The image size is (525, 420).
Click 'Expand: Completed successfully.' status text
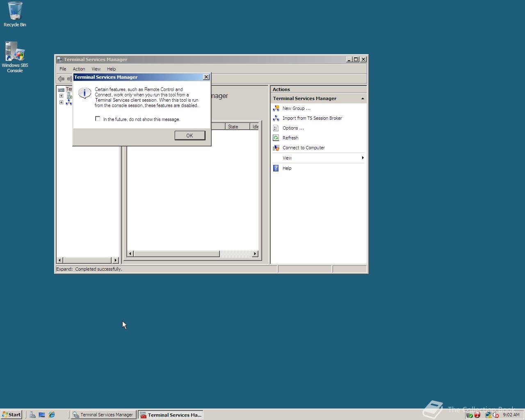(89, 269)
